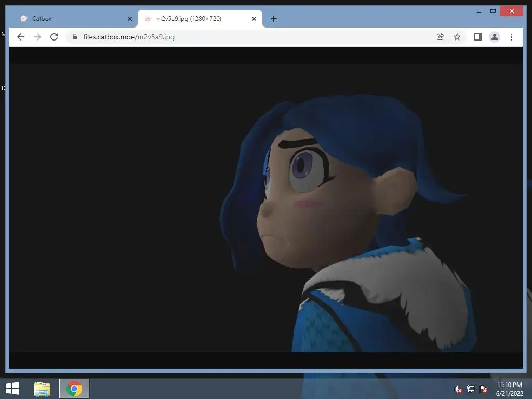Open the Windows Start menu
532x399 pixels.
pos(12,389)
